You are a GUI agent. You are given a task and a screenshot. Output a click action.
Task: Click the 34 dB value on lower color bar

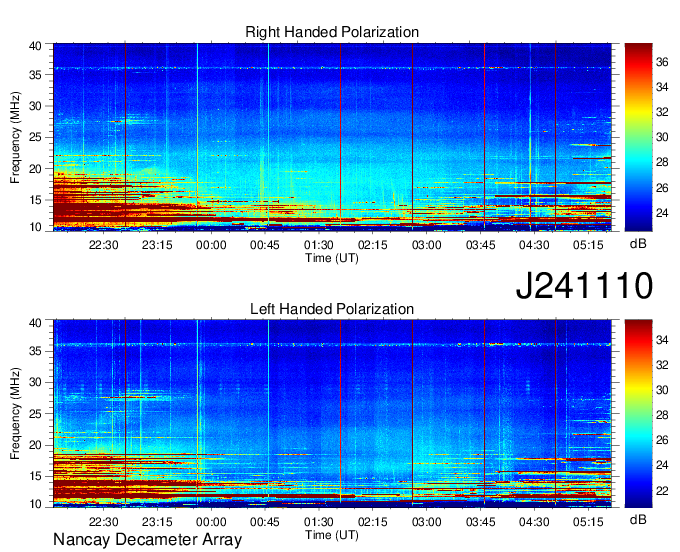[662, 340]
